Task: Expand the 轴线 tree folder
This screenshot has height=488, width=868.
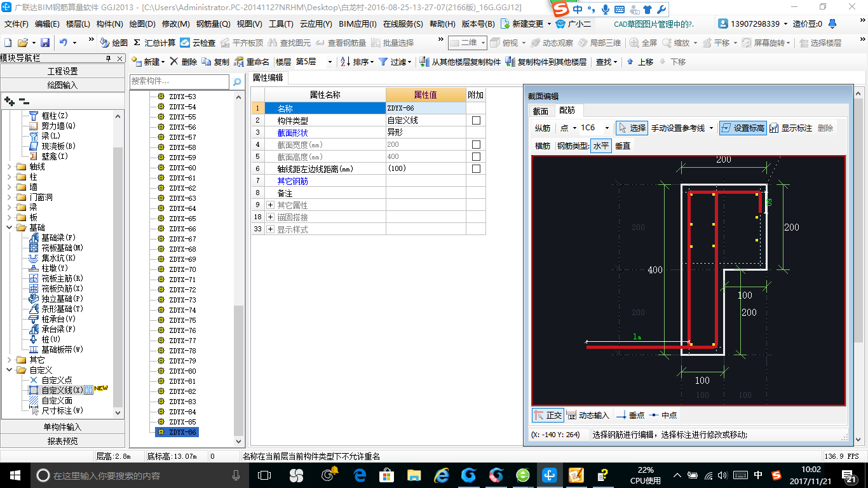Action: tap(9, 166)
